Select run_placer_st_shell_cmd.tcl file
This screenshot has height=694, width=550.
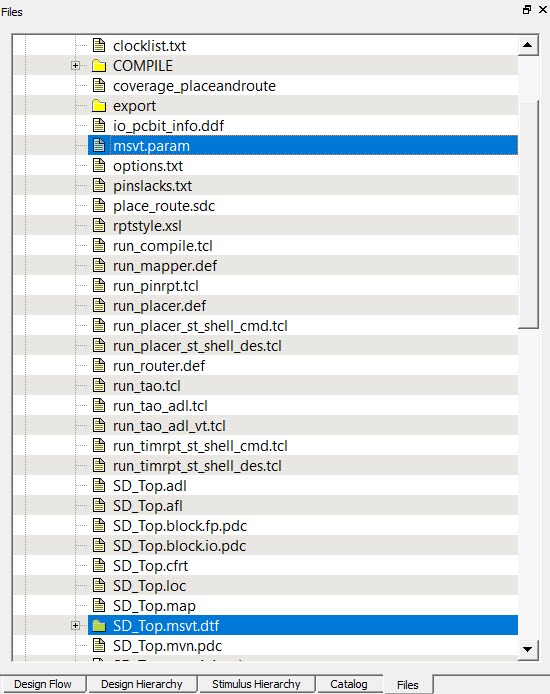click(200, 326)
